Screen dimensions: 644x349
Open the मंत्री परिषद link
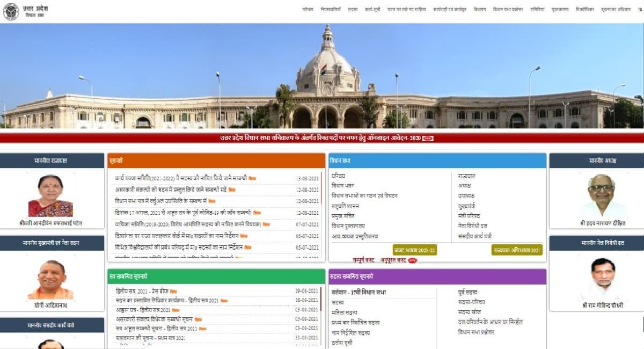point(469,215)
